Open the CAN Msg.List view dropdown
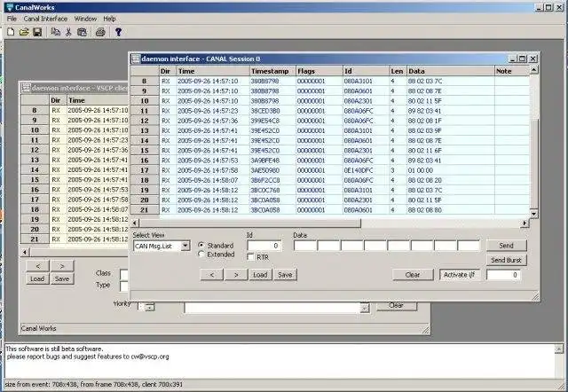The width and height of the screenshot is (568, 392). (185, 247)
